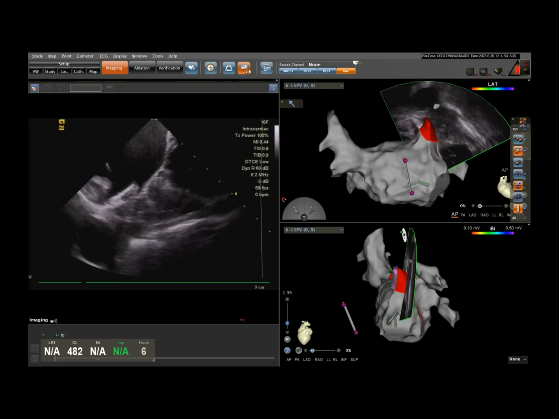Image resolution: width=559 pixels, height=419 pixels.
Task: Expand the top map LSPV dropdown
Action: click(x=314, y=86)
